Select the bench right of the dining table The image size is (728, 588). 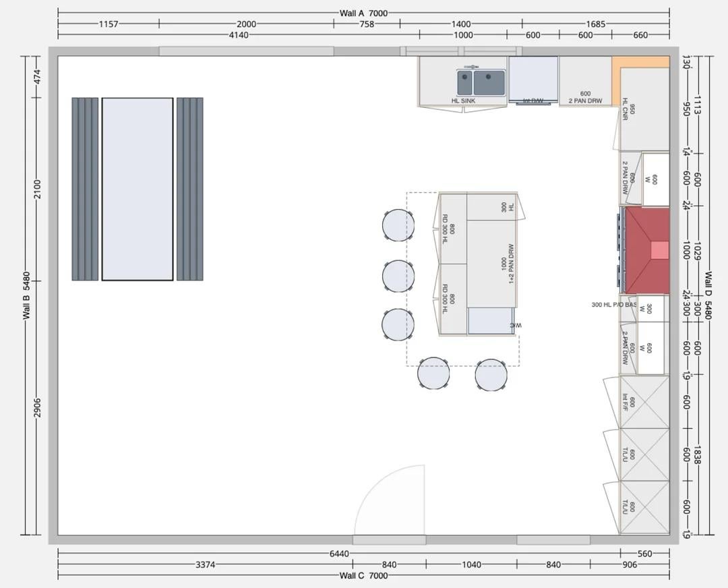(x=189, y=189)
